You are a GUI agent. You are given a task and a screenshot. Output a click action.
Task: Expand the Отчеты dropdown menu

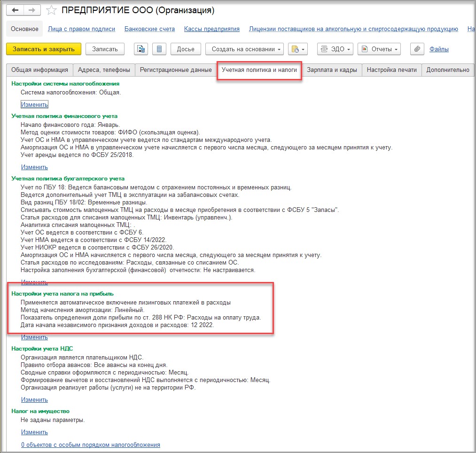(379, 49)
